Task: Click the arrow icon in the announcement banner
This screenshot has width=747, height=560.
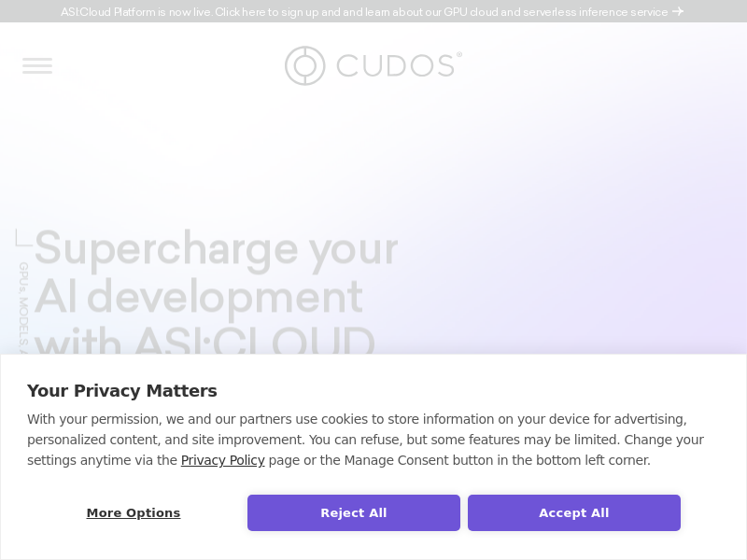Action: click(x=678, y=12)
